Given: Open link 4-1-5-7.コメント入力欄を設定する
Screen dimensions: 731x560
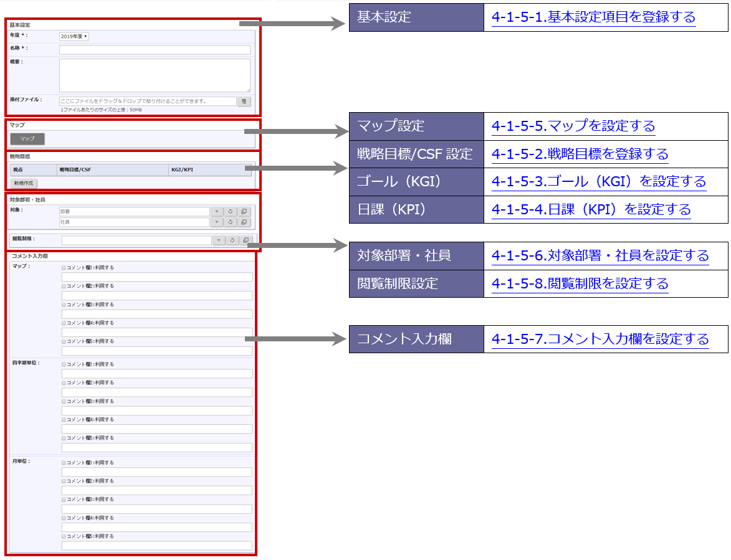Looking at the screenshot, I should (x=600, y=339).
